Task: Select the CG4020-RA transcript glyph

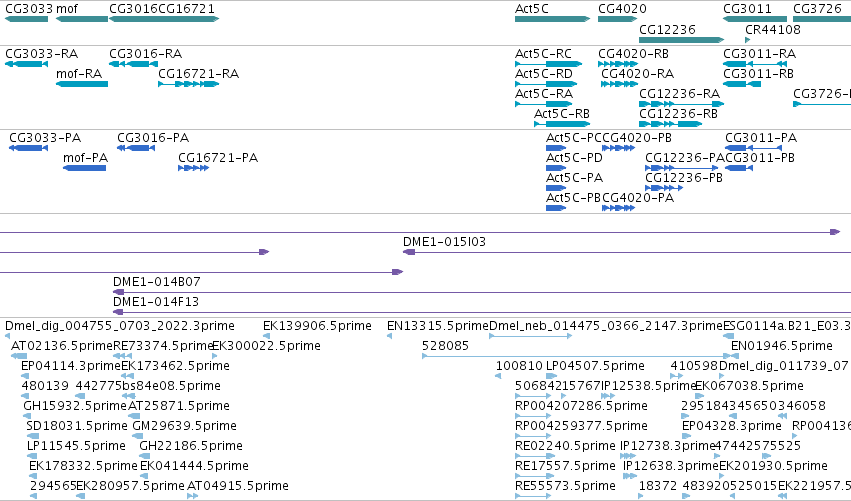Action: (618, 84)
